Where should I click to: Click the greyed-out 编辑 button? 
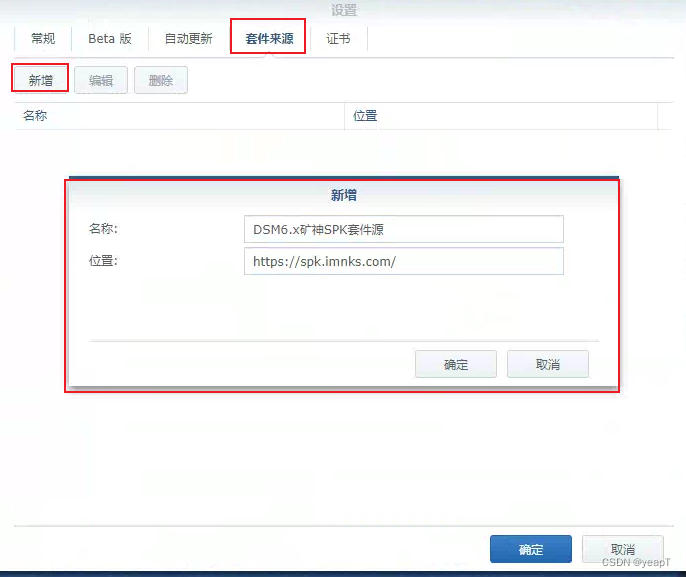[101, 80]
